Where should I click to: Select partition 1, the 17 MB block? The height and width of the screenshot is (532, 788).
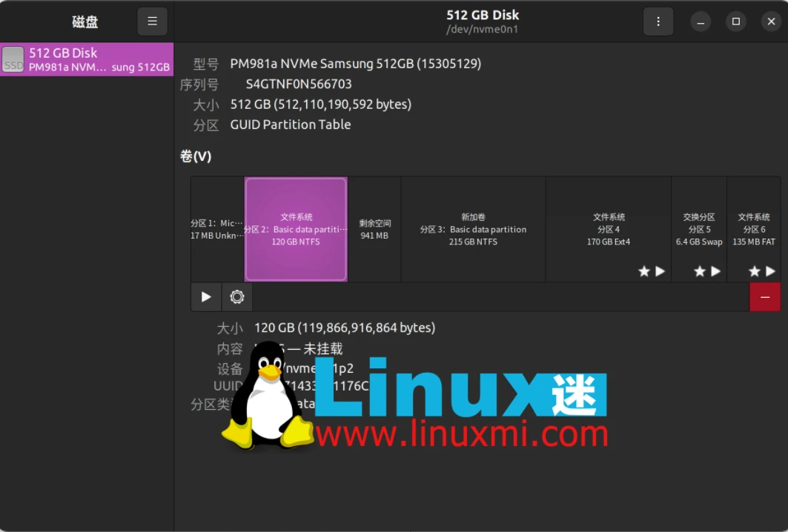(217, 229)
